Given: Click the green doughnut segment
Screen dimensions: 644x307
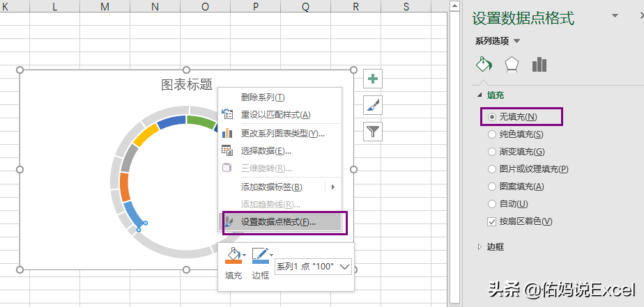Looking at the screenshot, I should point(201,120).
